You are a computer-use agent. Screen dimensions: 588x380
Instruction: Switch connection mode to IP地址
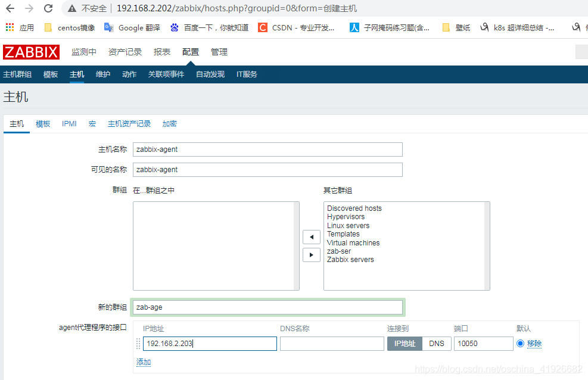tap(405, 344)
